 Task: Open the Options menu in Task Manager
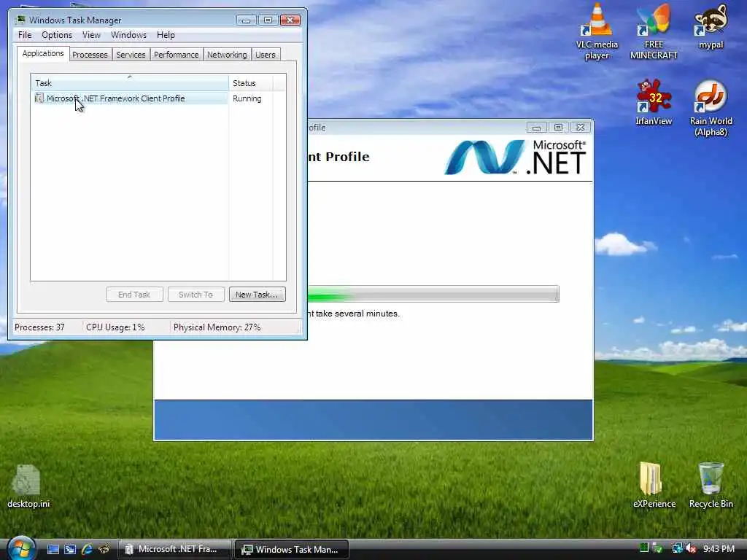pyautogui.click(x=57, y=35)
